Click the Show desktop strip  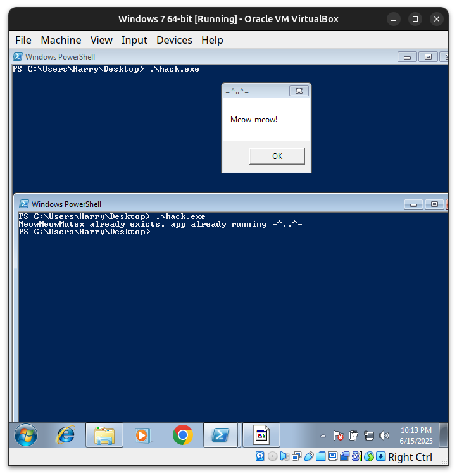[x=444, y=435]
